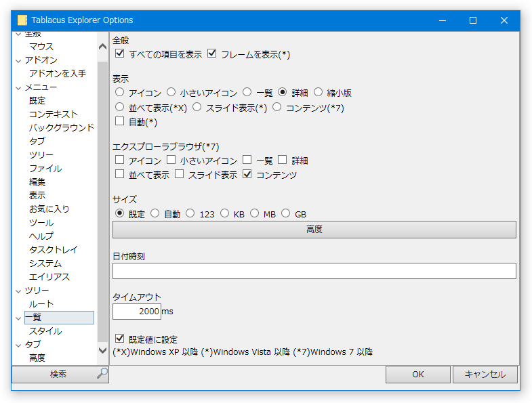Image resolution: width=532 pixels, height=403 pixels.
Task: Select 123 size radio button
Action: (x=190, y=213)
